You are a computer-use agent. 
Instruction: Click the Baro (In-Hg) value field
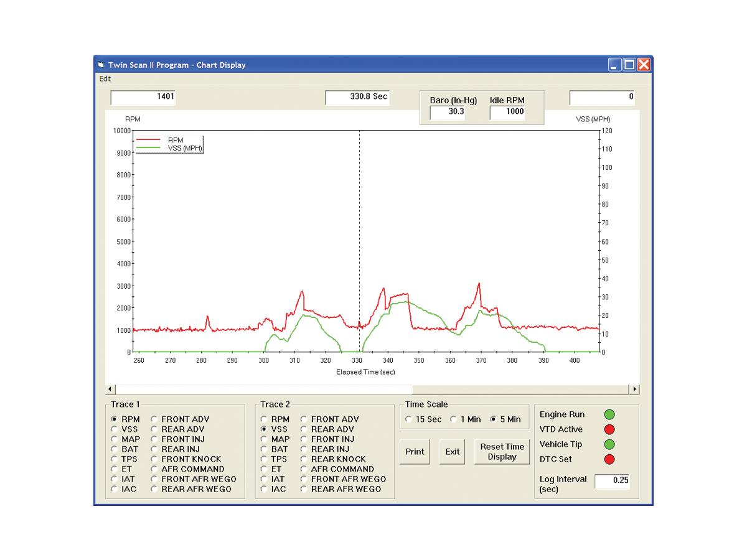click(447, 112)
